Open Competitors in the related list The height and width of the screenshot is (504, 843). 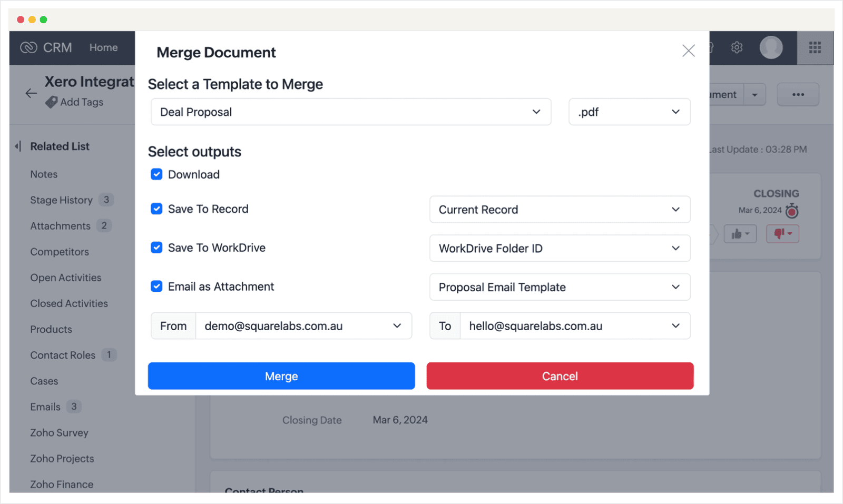tap(60, 252)
